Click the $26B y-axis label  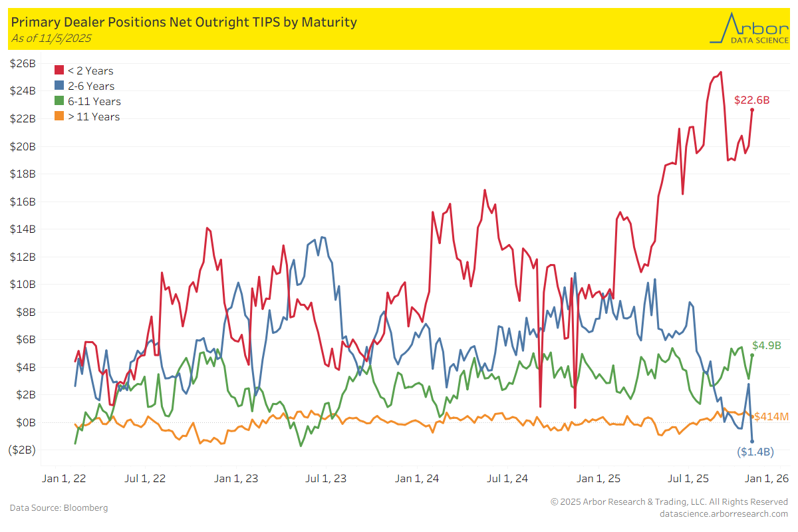point(23,63)
